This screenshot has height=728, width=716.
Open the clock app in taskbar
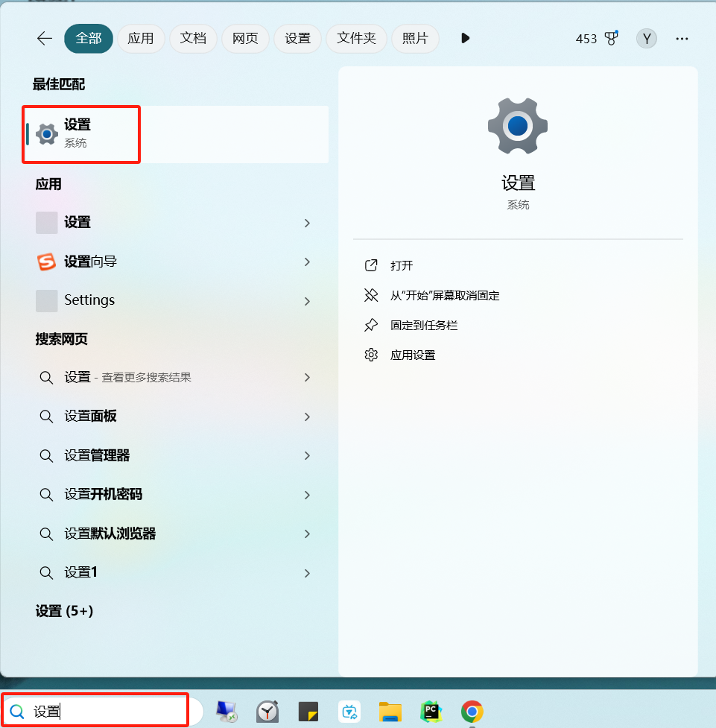point(267,712)
